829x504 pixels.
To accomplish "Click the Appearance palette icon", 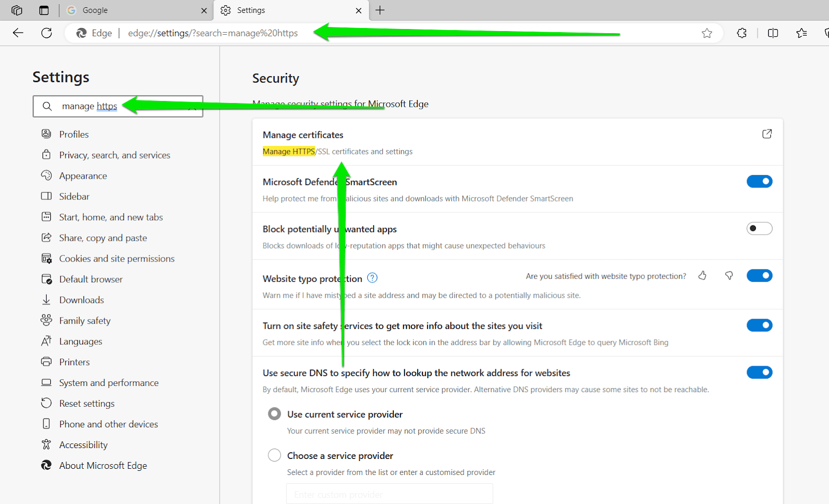I will (47, 175).
